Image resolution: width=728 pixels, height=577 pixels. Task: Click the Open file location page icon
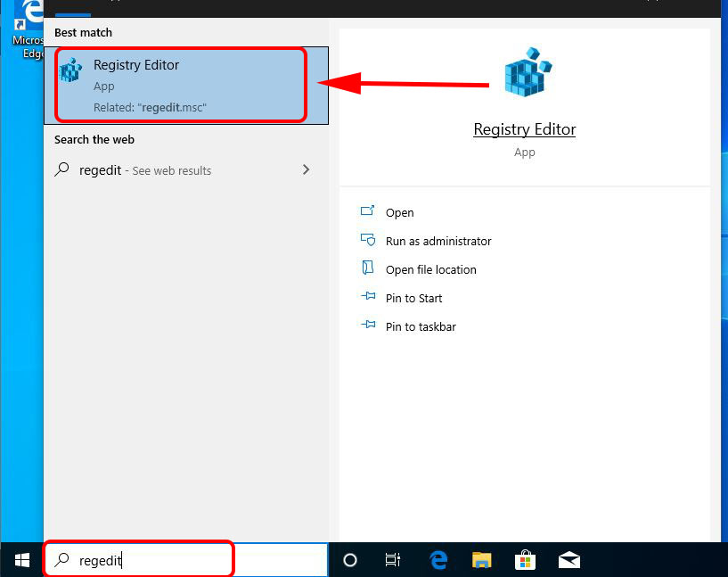point(368,269)
